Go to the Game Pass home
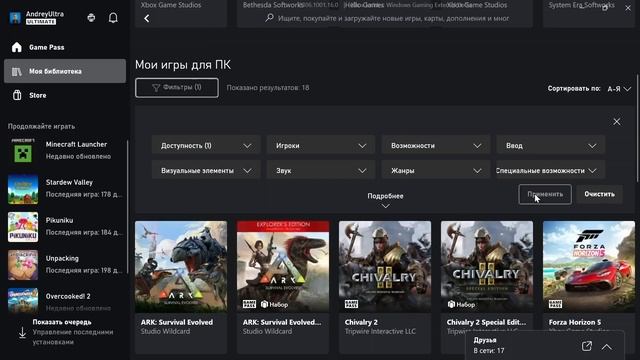 click(x=65, y=47)
